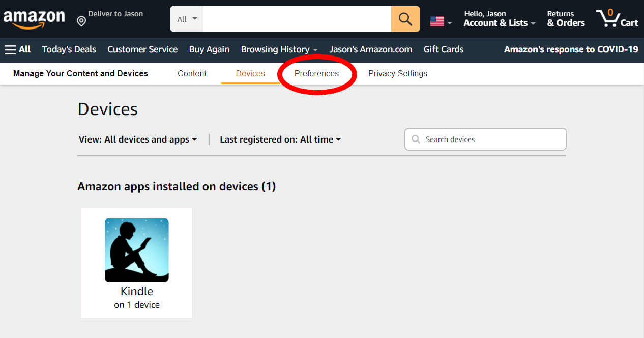Open Last registered on: All time dropdown
This screenshot has width=644, height=338.
coord(280,139)
